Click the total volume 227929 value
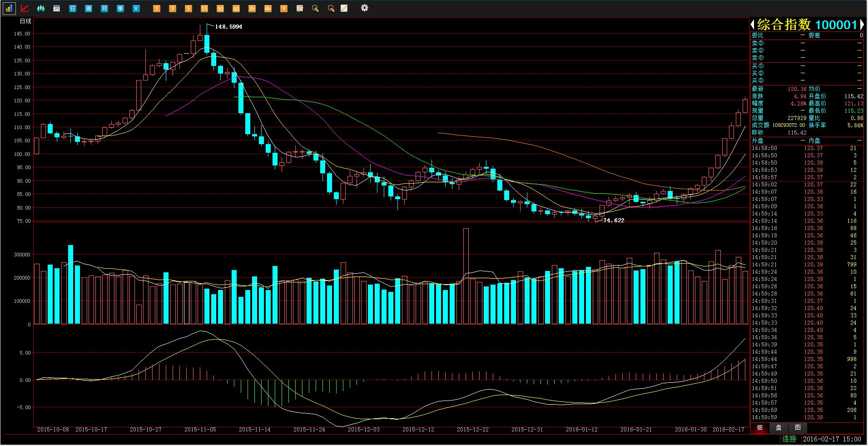The width and height of the screenshot is (868, 446). [797, 118]
